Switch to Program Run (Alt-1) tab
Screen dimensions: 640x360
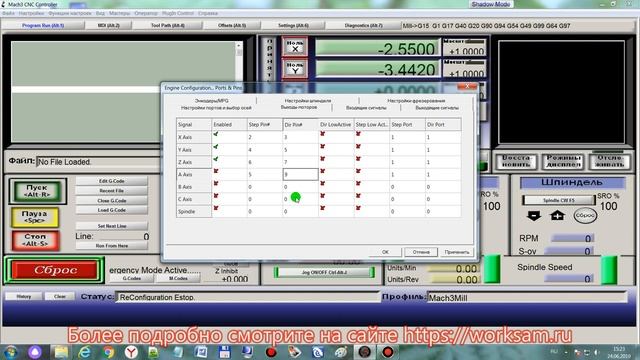pos(43,25)
